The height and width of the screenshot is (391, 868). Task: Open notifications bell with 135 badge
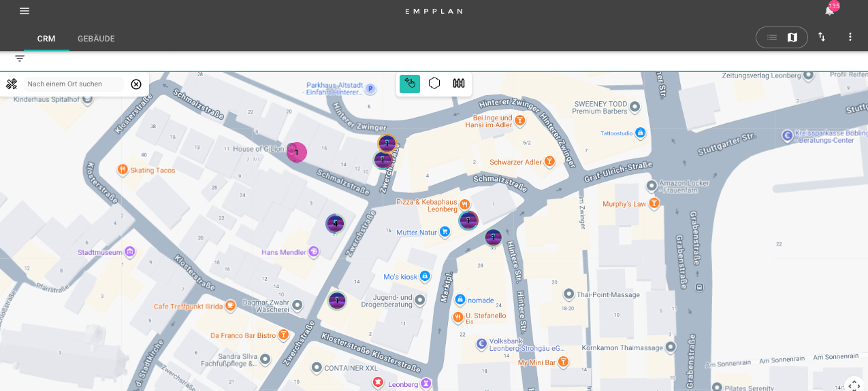coord(829,11)
